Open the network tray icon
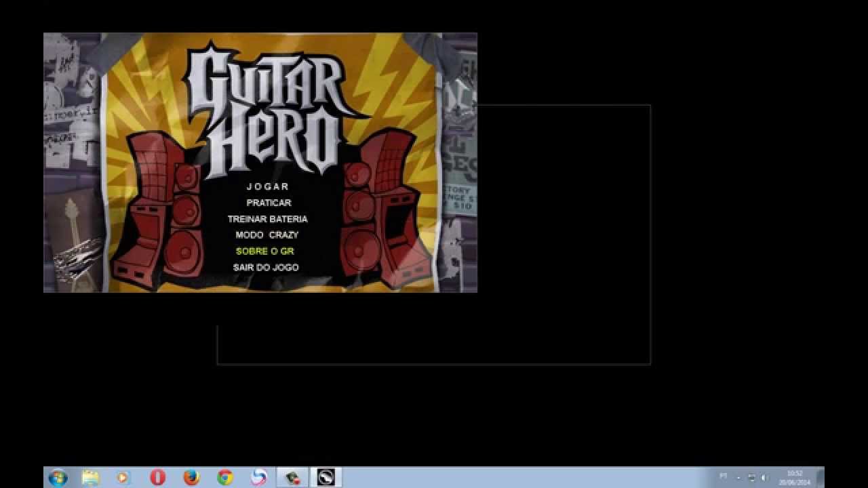Image resolution: width=868 pixels, height=488 pixels. pos(751,478)
